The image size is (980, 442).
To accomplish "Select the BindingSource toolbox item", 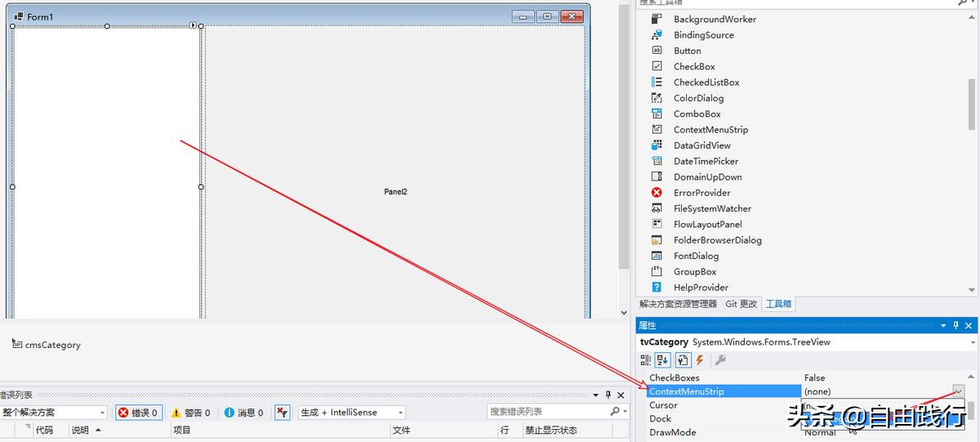I will pyautogui.click(x=703, y=35).
